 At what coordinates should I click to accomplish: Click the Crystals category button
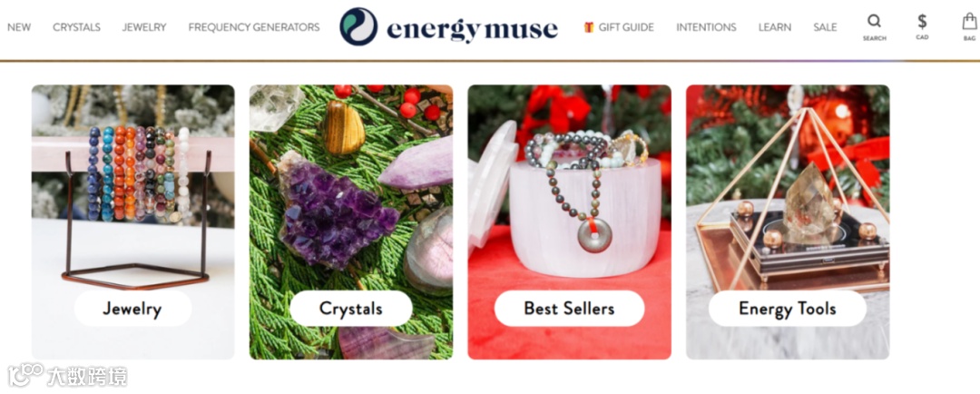(x=350, y=309)
